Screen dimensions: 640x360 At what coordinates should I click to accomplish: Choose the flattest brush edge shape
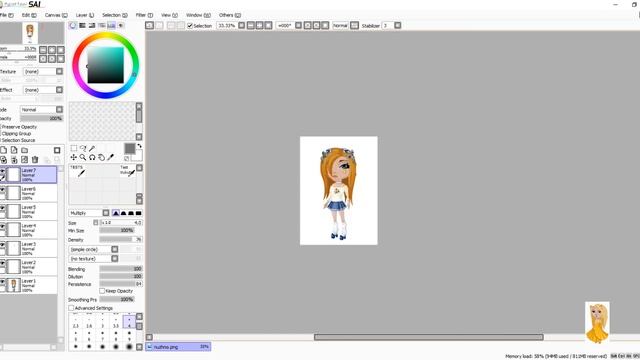pyautogui.click(x=139, y=213)
